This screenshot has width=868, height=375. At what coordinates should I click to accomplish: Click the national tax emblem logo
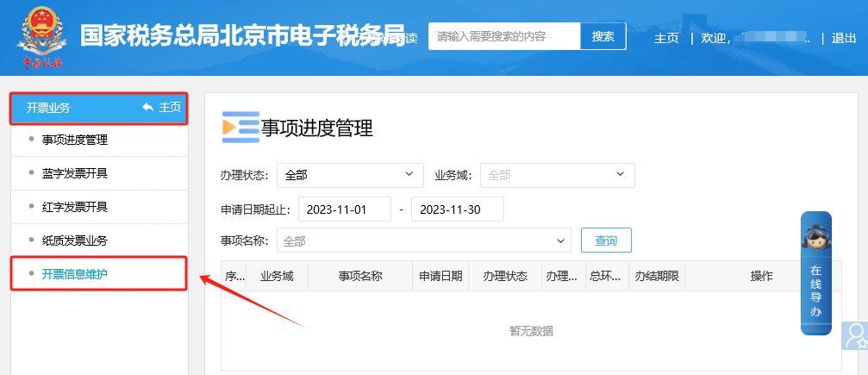(42, 36)
